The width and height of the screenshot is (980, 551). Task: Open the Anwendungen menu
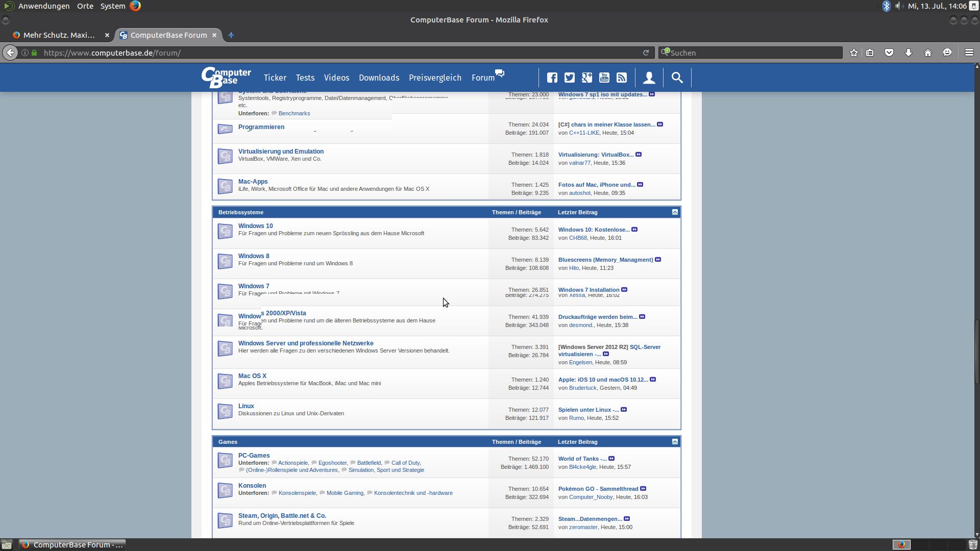[x=44, y=6]
